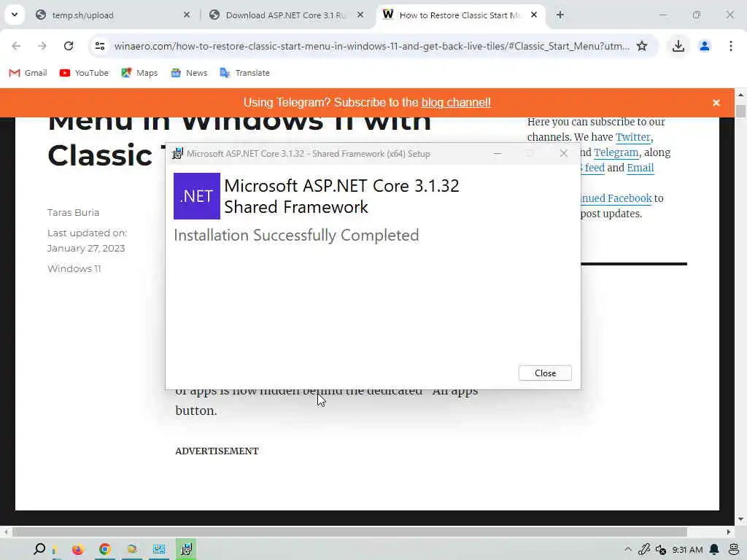Open the notifications bell icon
This screenshot has width=747, height=560.
click(x=714, y=550)
